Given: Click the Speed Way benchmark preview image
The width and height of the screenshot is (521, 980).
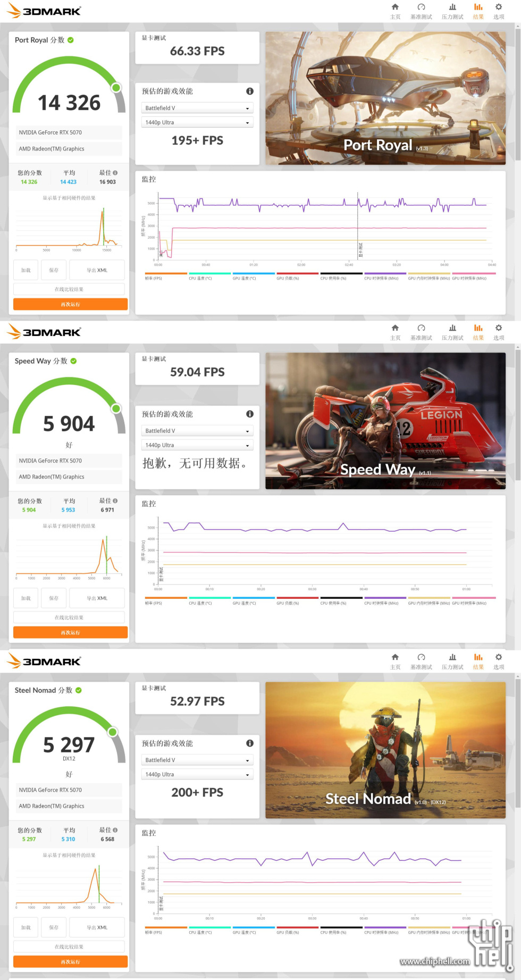Looking at the screenshot, I should coord(385,421).
